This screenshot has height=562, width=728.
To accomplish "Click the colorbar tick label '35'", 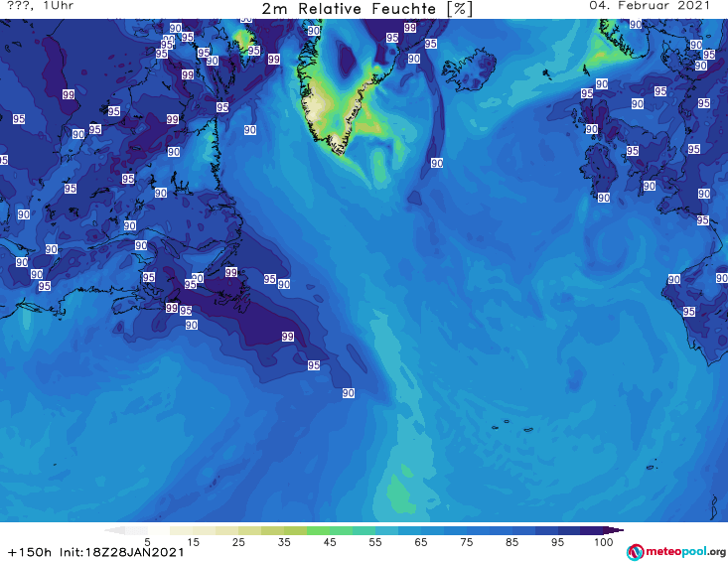I will 284,542.
